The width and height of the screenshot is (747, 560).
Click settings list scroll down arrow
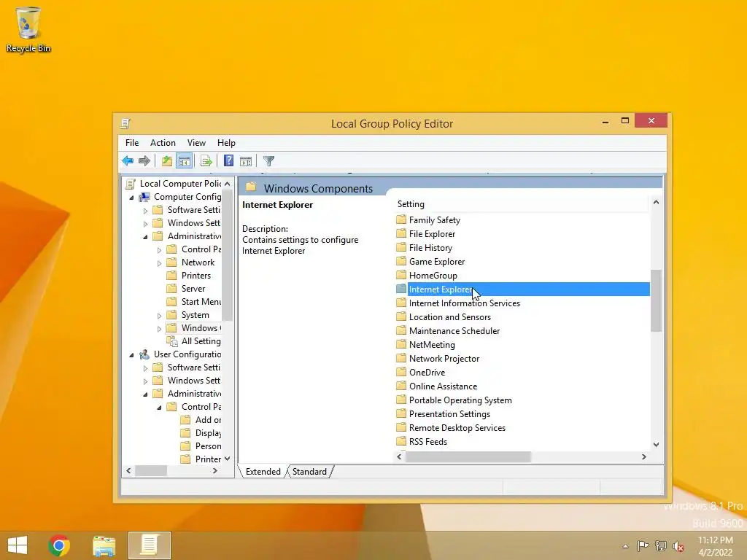pos(656,444)
